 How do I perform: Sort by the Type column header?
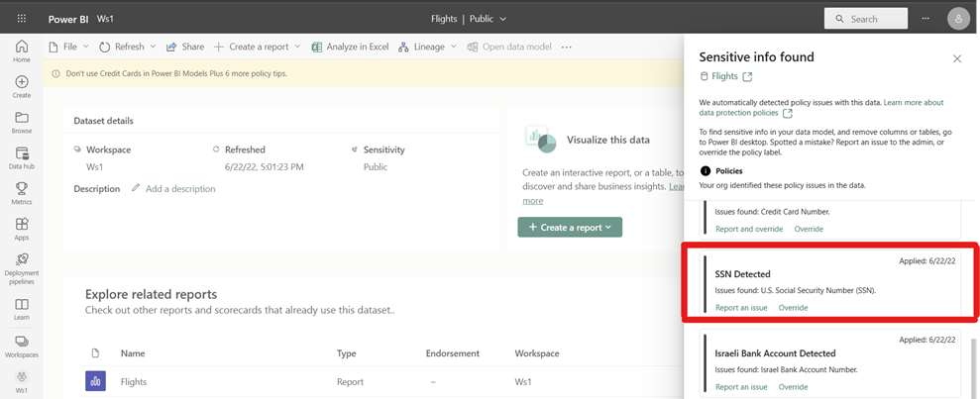347,353
